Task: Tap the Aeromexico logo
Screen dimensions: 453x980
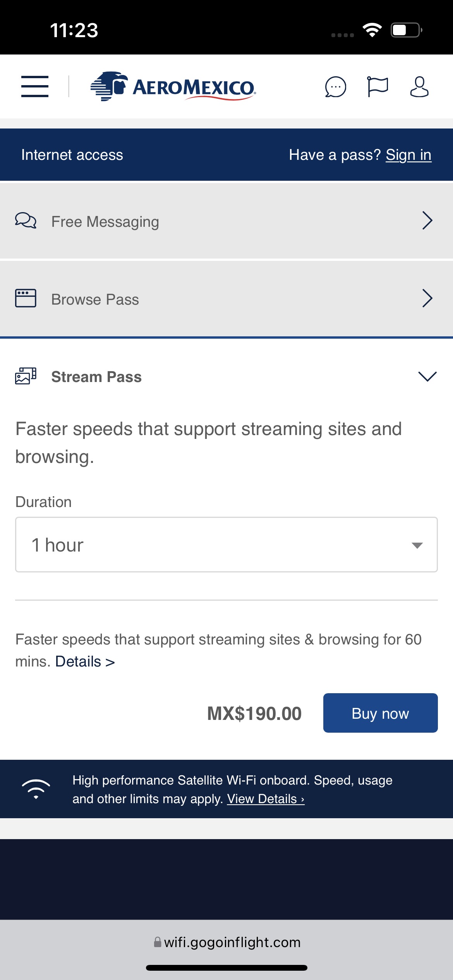Action: (173, 86)
